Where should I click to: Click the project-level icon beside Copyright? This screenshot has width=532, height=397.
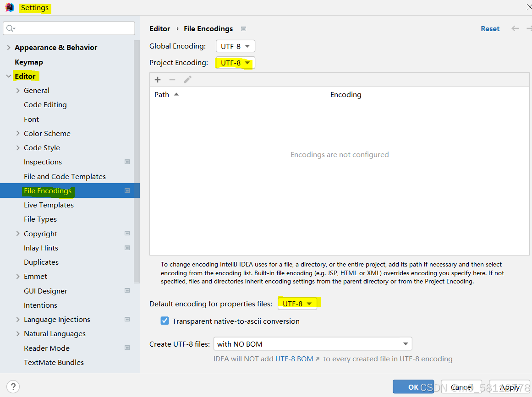[127, 234]
